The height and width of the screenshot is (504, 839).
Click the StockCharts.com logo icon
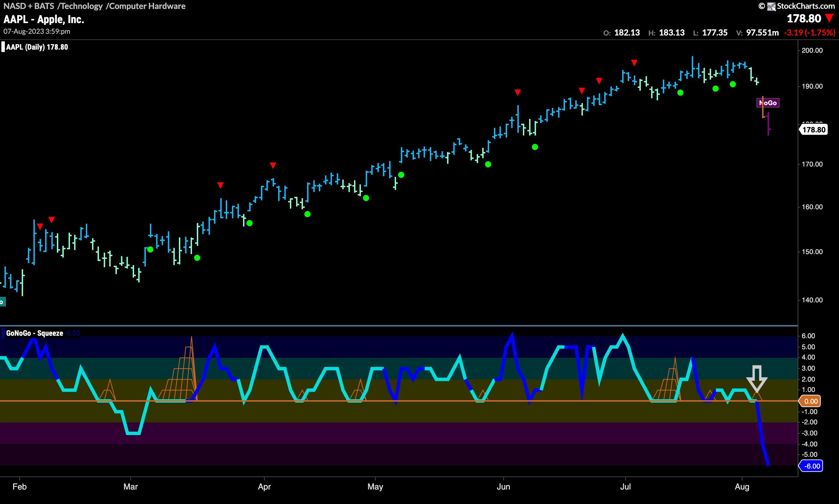pyautogui.click(x=771, y=6)
